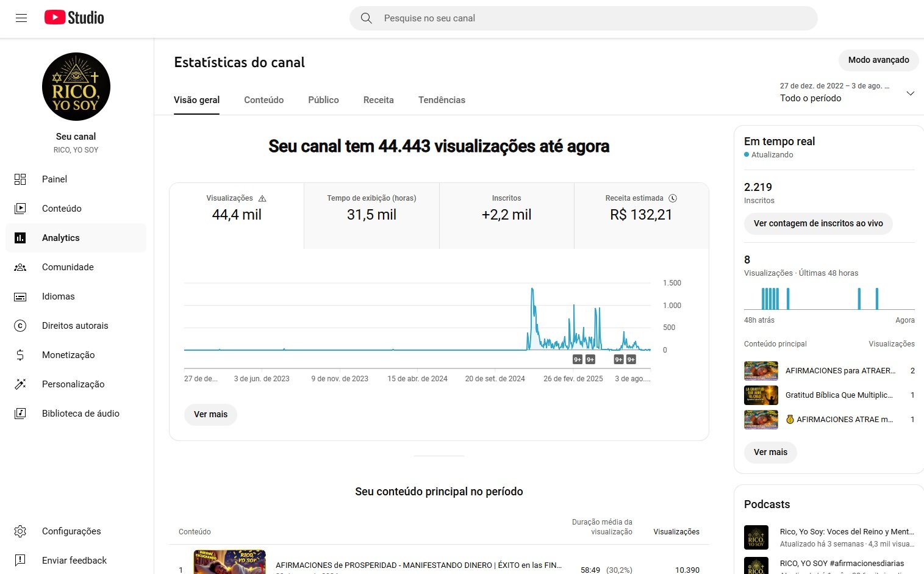Click Ver contagem de inscritos ao vivo

(818, 223)
